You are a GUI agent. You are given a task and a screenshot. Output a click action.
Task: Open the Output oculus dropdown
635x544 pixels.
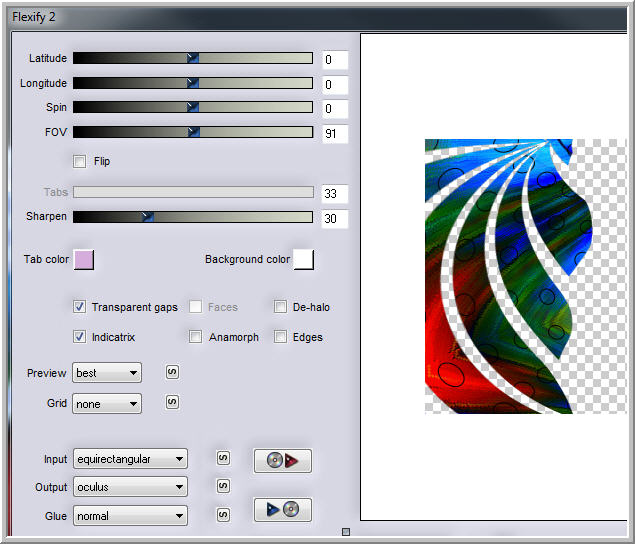[130, 487]
